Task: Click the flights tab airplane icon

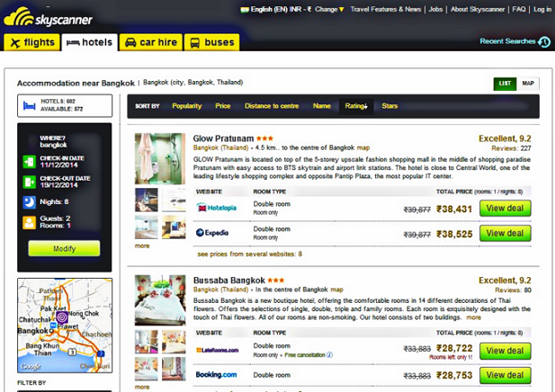Action: click(15, 43)
